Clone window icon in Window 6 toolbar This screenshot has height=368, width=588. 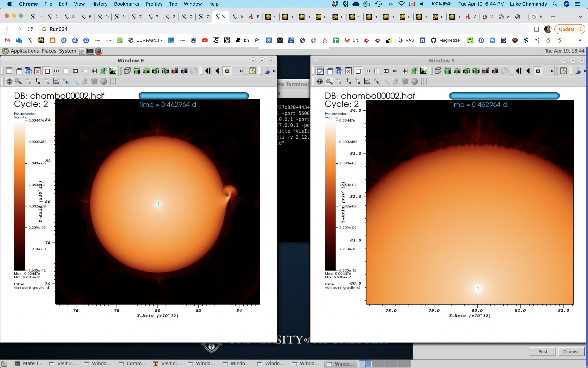28,71
